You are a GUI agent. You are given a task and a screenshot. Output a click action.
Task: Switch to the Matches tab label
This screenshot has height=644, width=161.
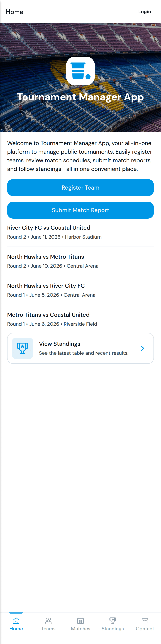[80, 628]
